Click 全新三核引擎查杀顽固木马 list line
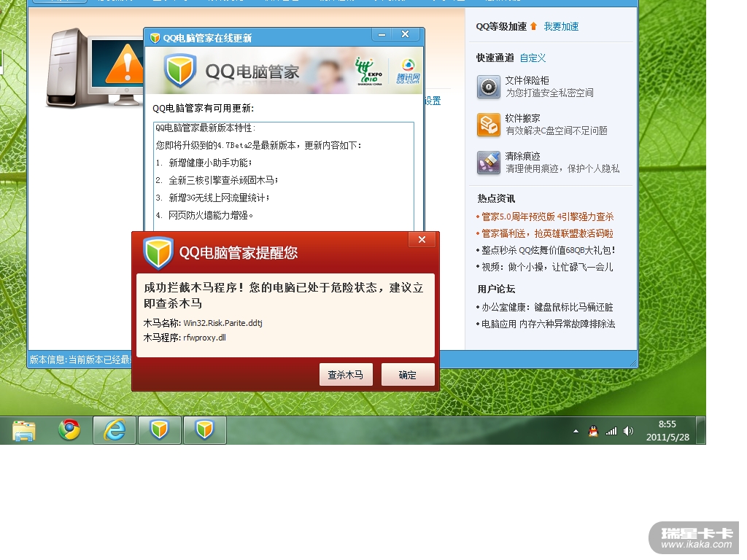The width and height of the screenshot is (747, 560). tap(217, 180)
